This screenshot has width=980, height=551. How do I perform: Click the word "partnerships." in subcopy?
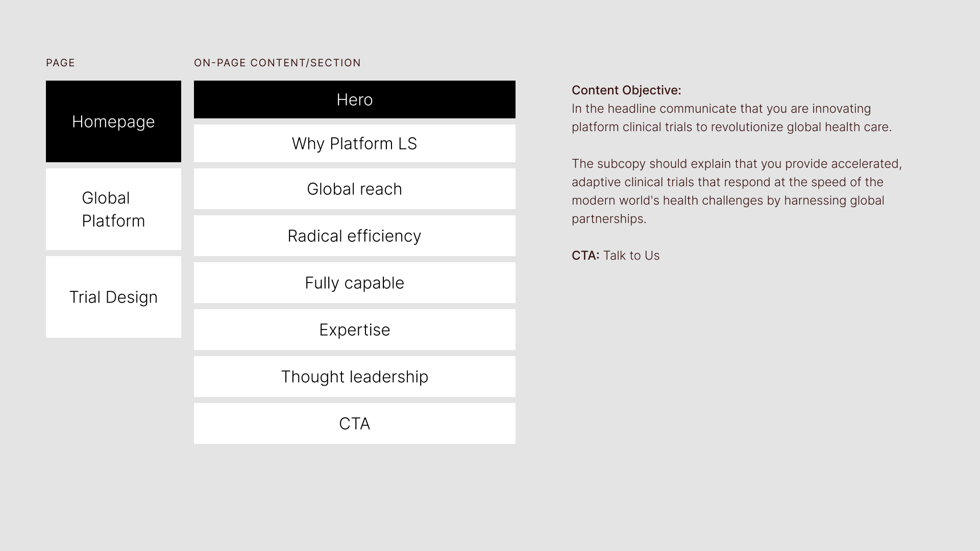[609, 219]
